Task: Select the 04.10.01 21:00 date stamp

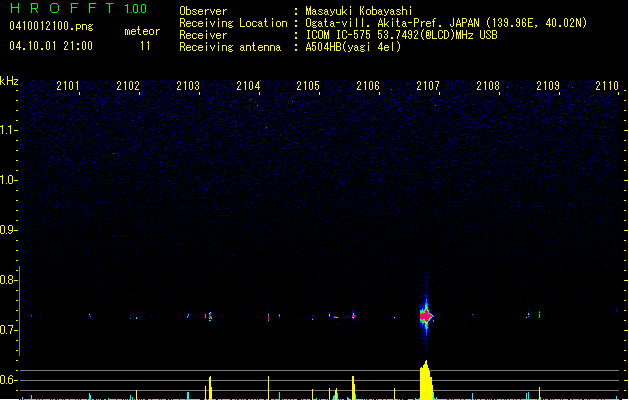Action: pos(50,46)
